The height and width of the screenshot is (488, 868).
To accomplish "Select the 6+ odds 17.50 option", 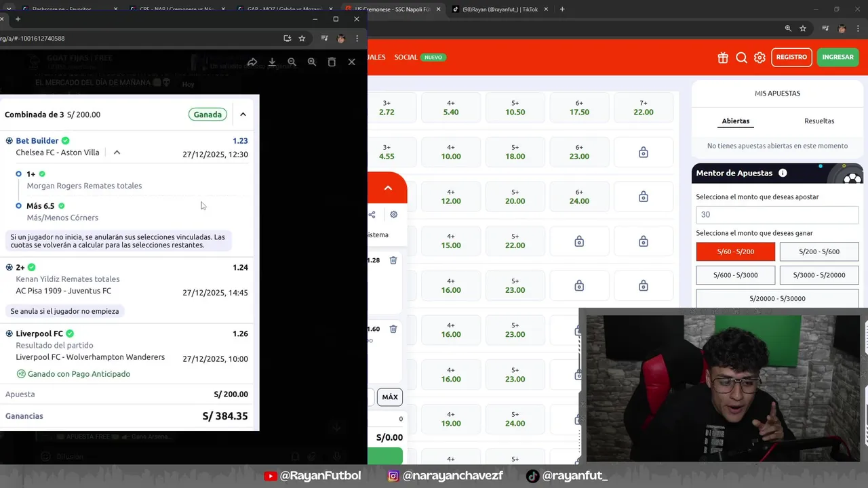I will pos(579,108).
